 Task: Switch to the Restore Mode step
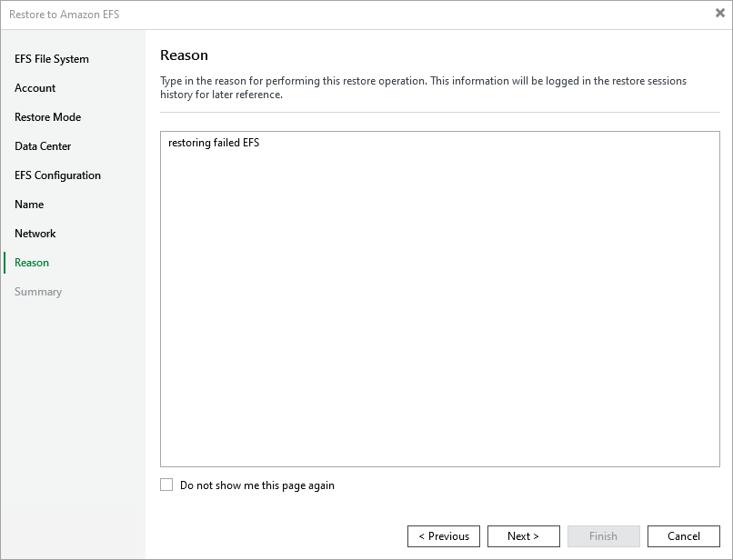[x=47, y=117]
